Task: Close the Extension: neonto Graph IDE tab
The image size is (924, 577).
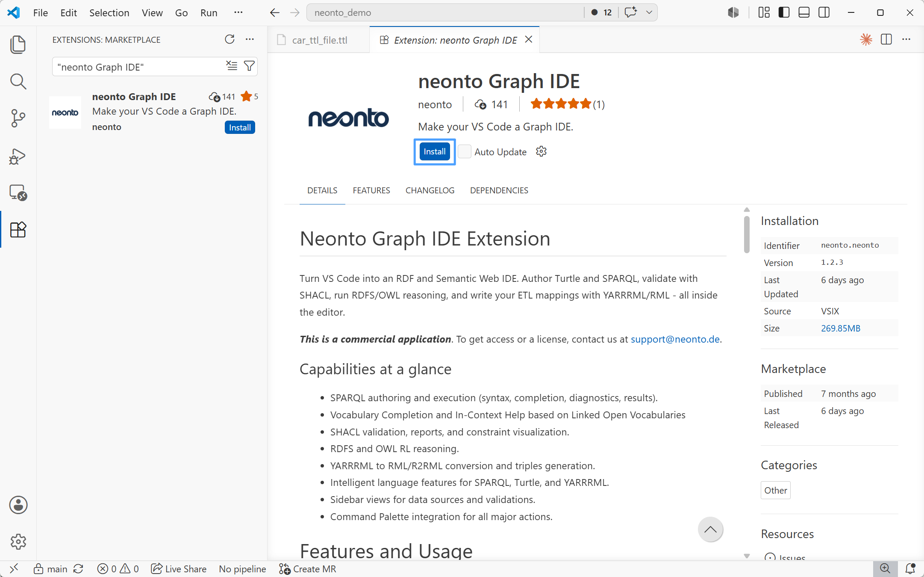Action: click(x=528, y=39)
